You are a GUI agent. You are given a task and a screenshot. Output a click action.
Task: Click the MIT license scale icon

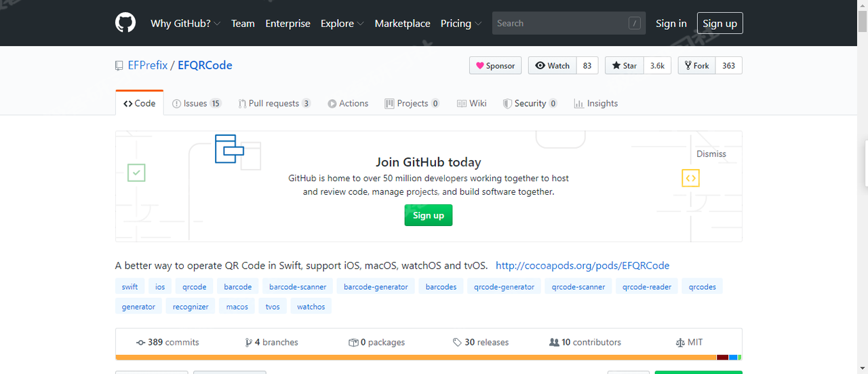(680, 342)
